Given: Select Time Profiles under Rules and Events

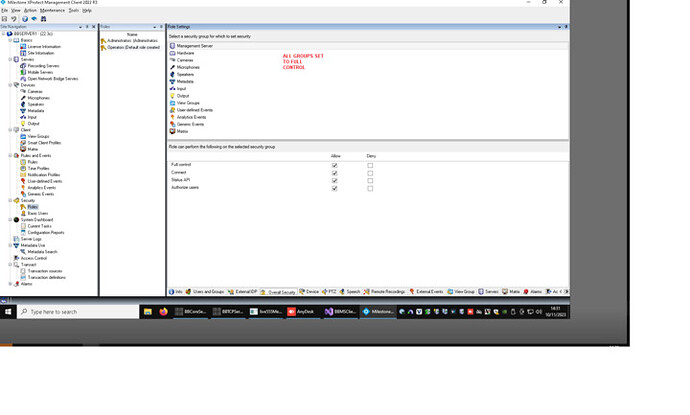Looking at the screenshot, I should [x=38, y=169].
